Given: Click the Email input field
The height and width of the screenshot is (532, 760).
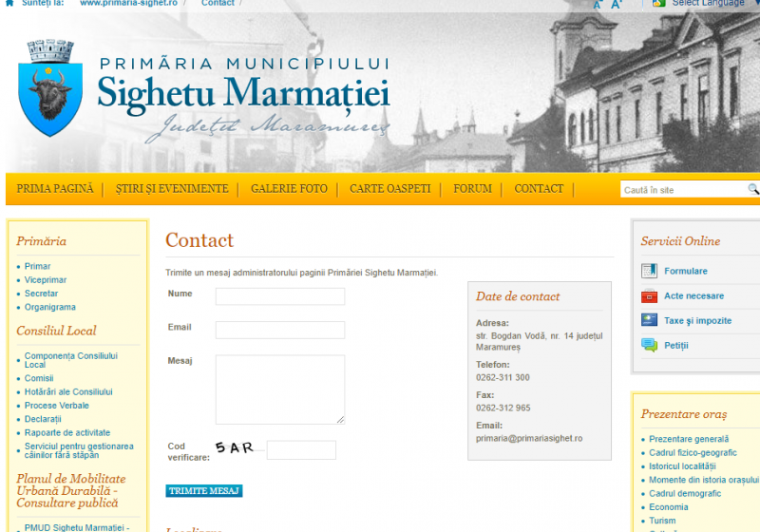Looking at the screenshot, I should [x=280, y=330].
